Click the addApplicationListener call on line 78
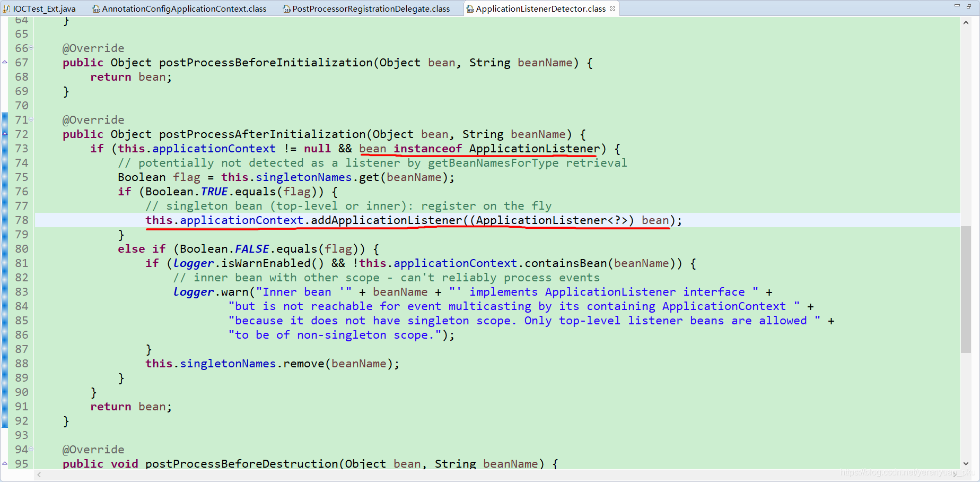Viewport: 980px width, 482px height. (x=387, y=220)
